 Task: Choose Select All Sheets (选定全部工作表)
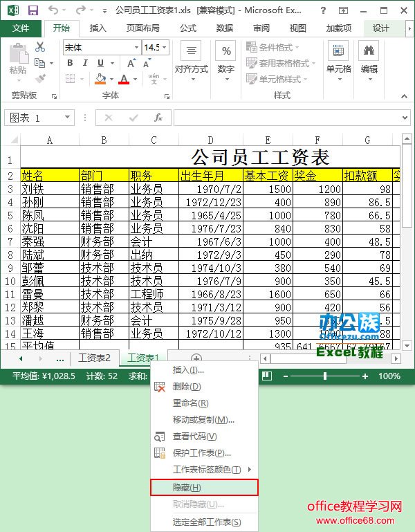(x=204, y=522)
